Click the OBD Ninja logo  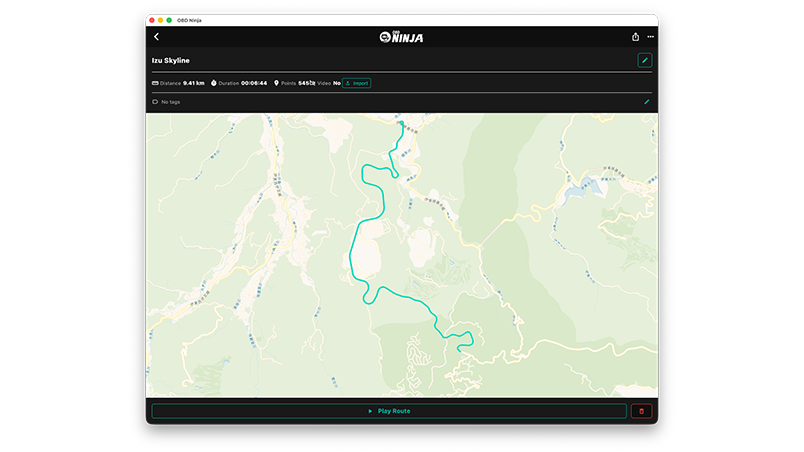(401, 37)
